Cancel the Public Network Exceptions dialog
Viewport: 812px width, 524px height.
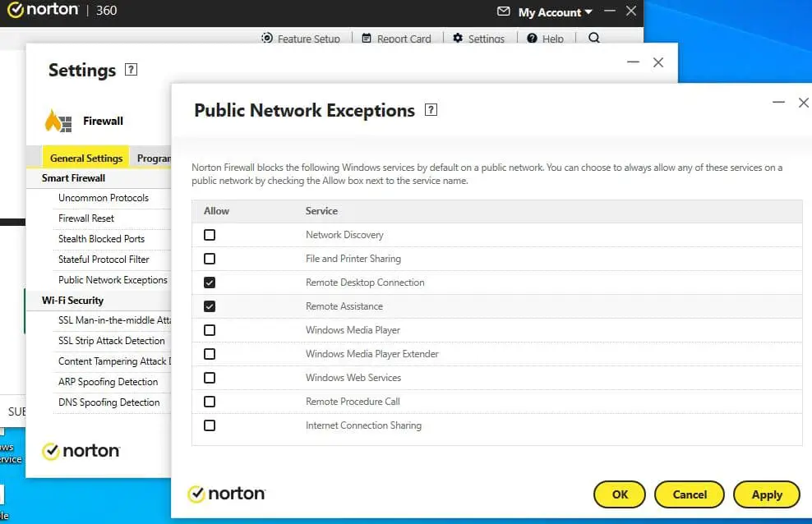click(690, 494)
